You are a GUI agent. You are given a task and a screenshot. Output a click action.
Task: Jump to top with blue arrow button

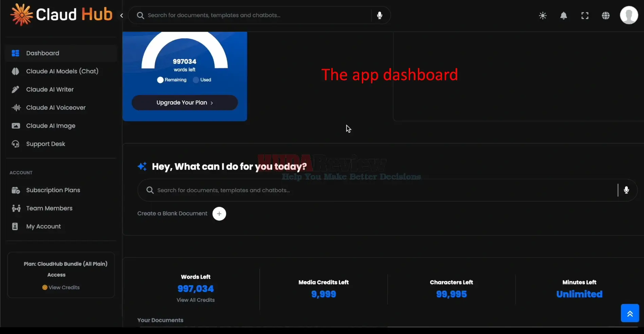(630, 313)
